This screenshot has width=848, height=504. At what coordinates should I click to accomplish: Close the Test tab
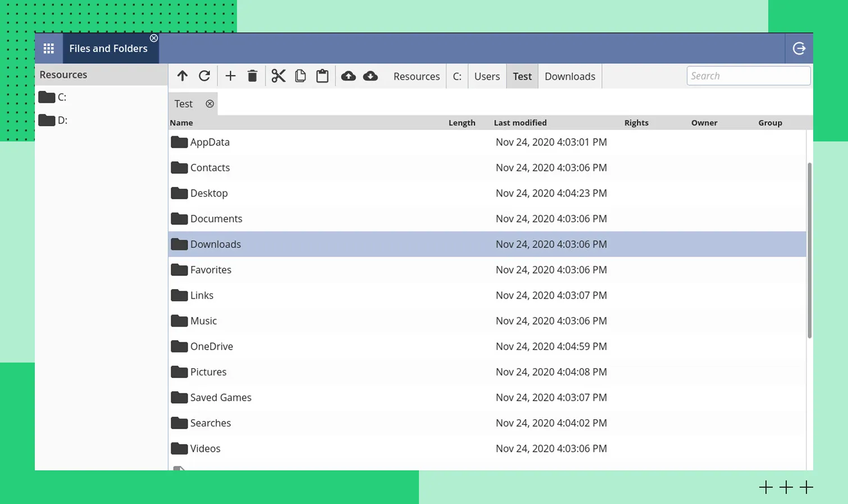coord(209,104)
